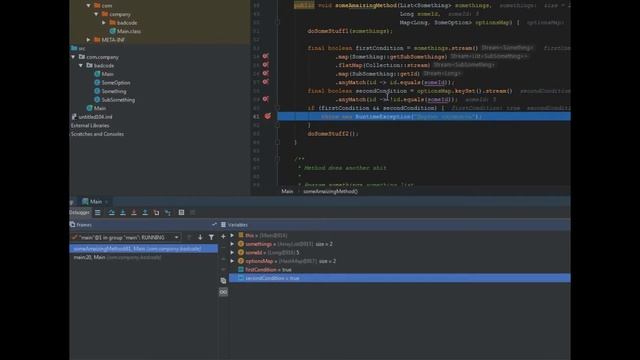640x360 pixels.
Task: Expand the optionsMap variable node
Action: coord(232,261)
